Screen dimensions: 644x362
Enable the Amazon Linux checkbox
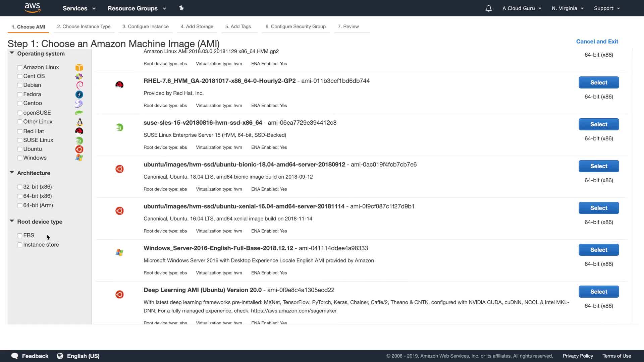tap(20, 68)
